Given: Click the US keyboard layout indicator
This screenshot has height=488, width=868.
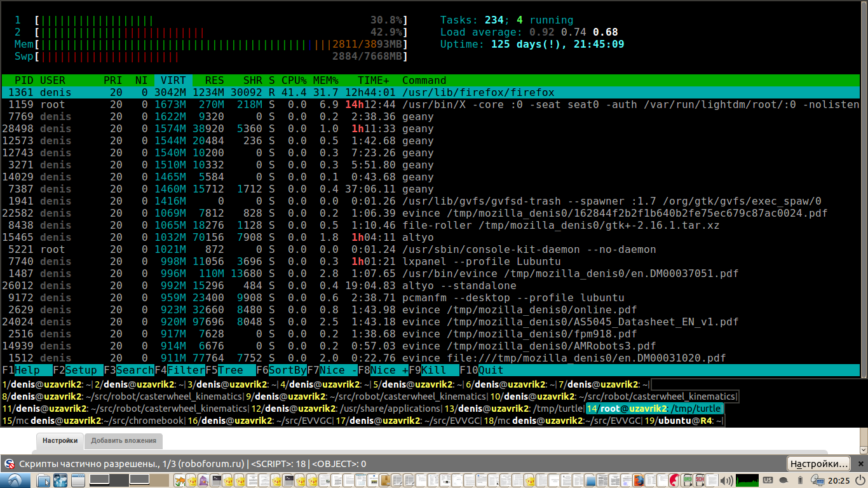Looking at the screenshot, I should [x=768, y=480].
